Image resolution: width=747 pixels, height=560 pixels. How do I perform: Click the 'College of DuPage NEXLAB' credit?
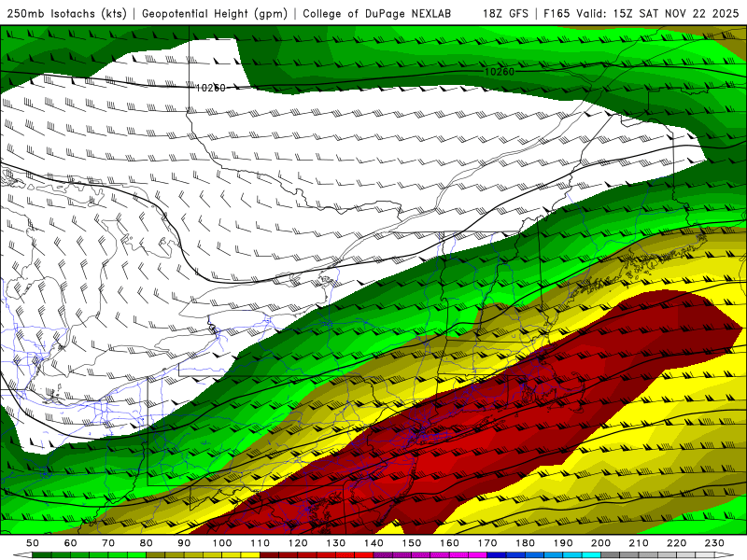[x=377, y=14]
